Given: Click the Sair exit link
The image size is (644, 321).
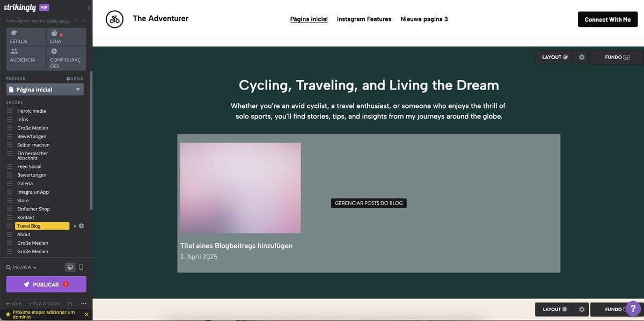Looking at the screenshot, I should pyautogui.click(x=14, y=304).
